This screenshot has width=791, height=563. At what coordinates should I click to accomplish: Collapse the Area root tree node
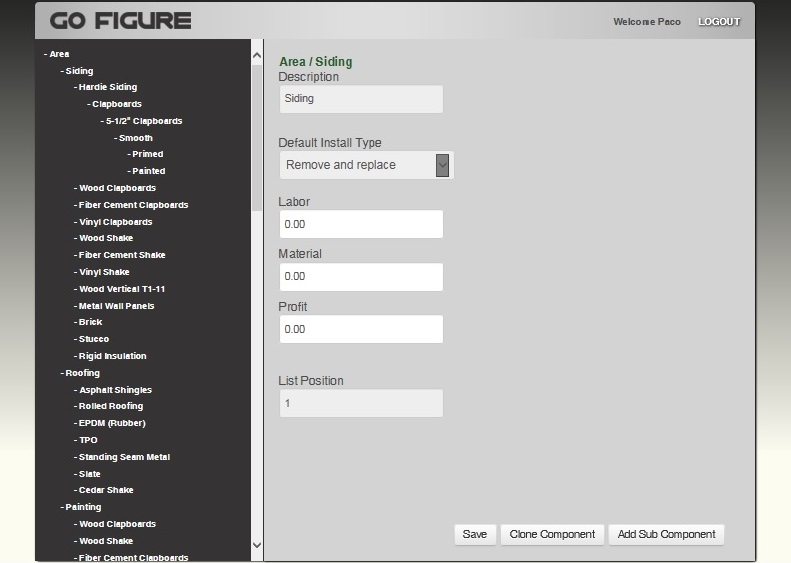[x=58, y=54]
